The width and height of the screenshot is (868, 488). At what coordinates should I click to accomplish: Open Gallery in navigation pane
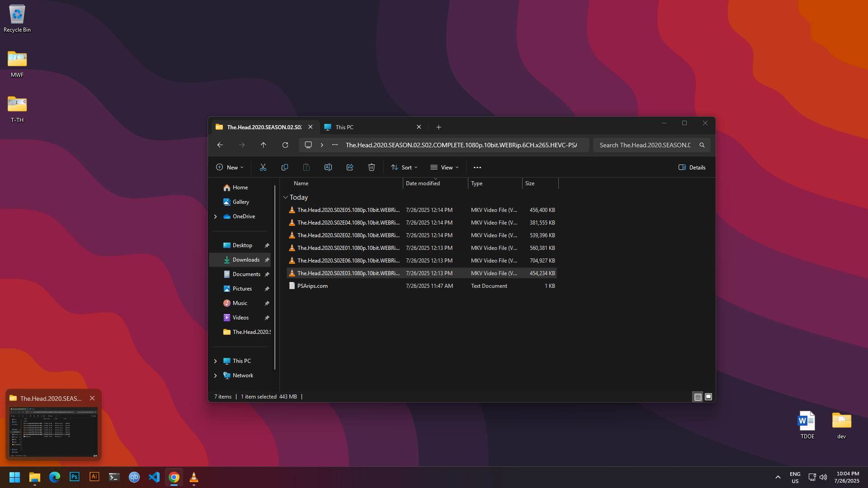point(240,202)
